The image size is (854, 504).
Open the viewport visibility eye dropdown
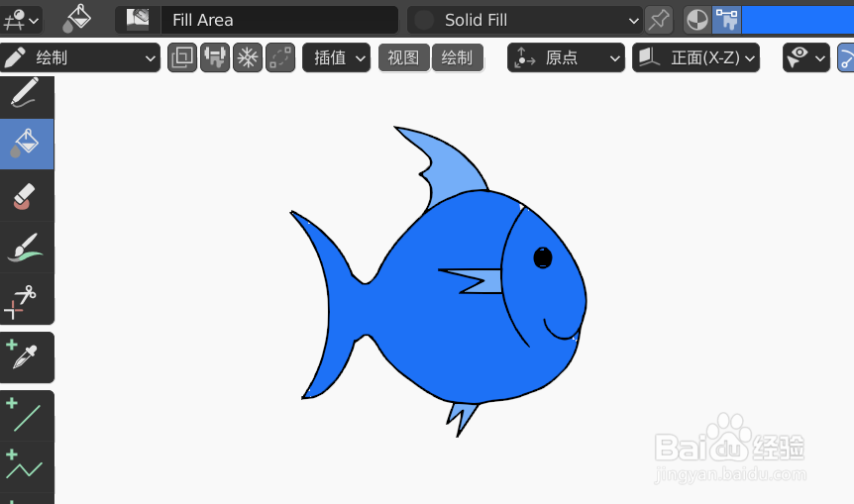click(x=806, y=57)
